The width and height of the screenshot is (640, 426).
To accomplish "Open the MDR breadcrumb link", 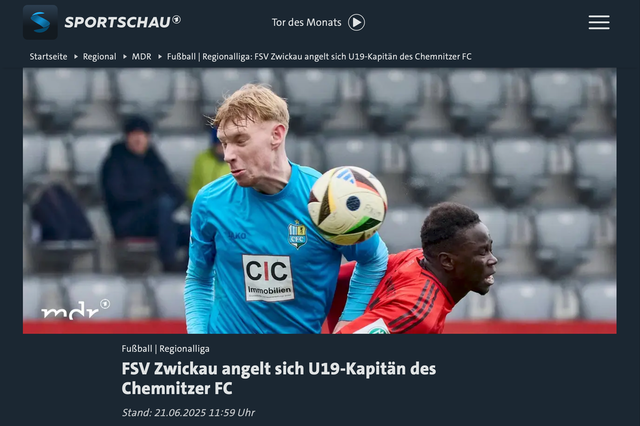I will point(141,57).
